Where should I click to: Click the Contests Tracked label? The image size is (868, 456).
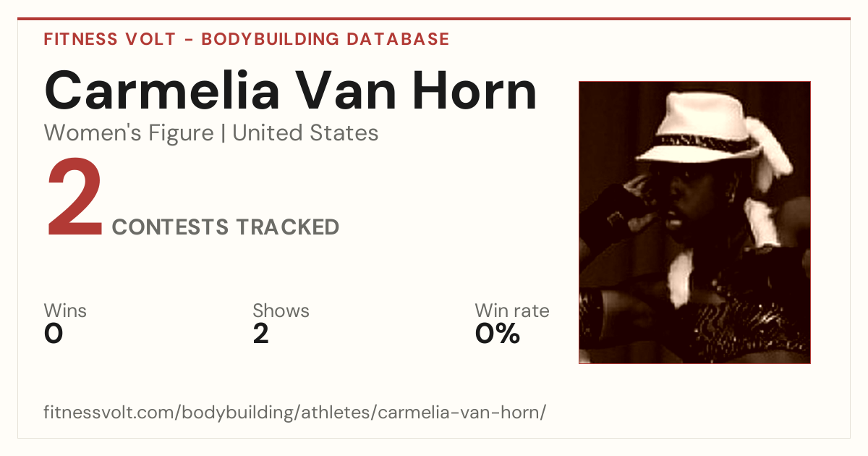226,227
